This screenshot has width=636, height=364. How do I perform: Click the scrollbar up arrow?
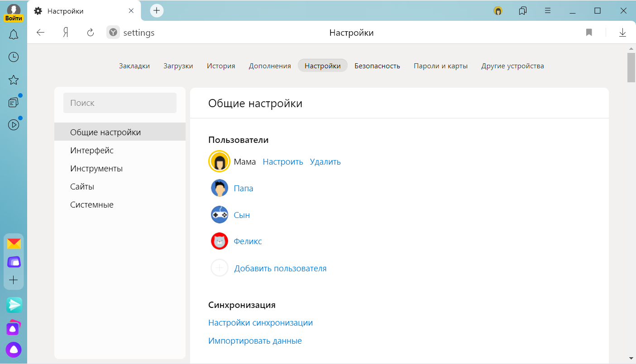(631, 48)
